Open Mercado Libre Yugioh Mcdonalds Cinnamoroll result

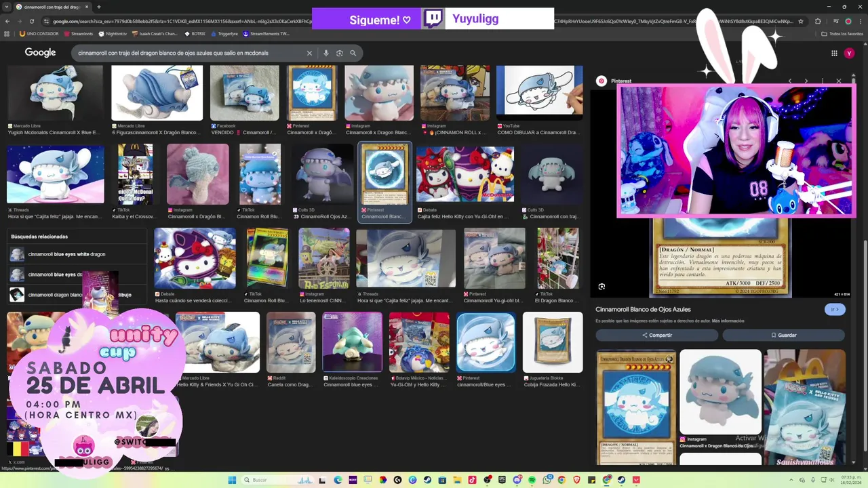tap(54, 100)
